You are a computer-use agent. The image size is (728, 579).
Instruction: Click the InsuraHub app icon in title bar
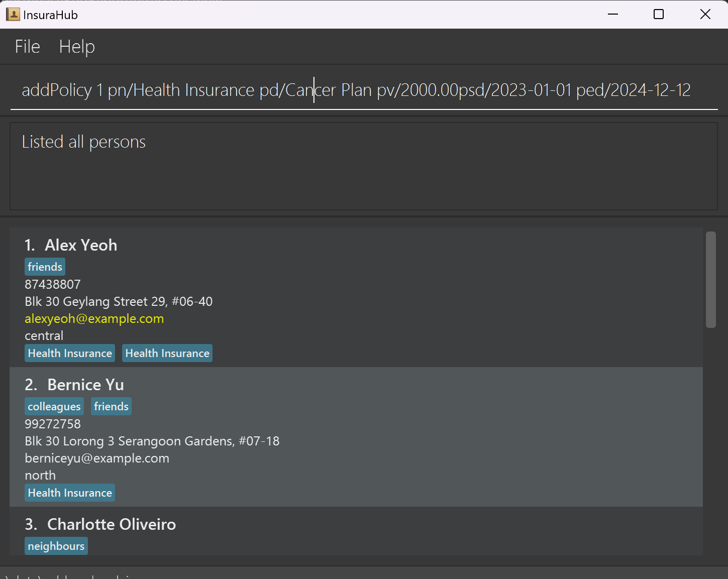pos(13,15)
